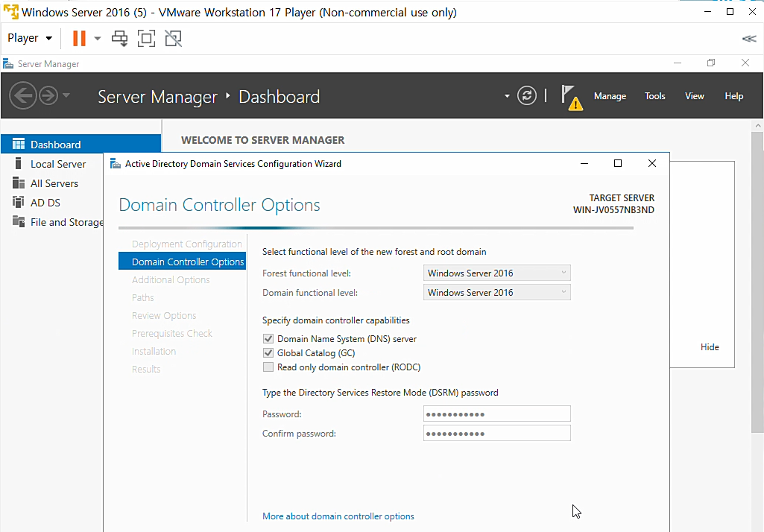
Task: Open the VMware power options dropdown arrow
Action: click(98, 39)
